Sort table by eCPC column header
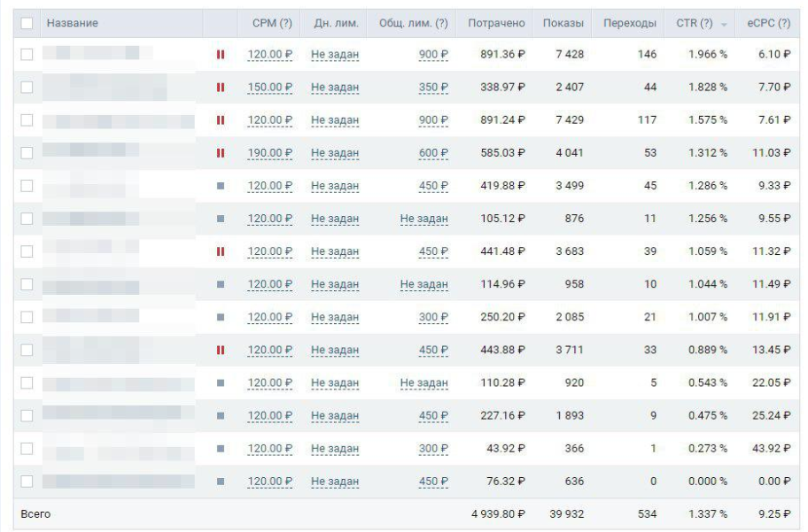 [x=768, y=23]
